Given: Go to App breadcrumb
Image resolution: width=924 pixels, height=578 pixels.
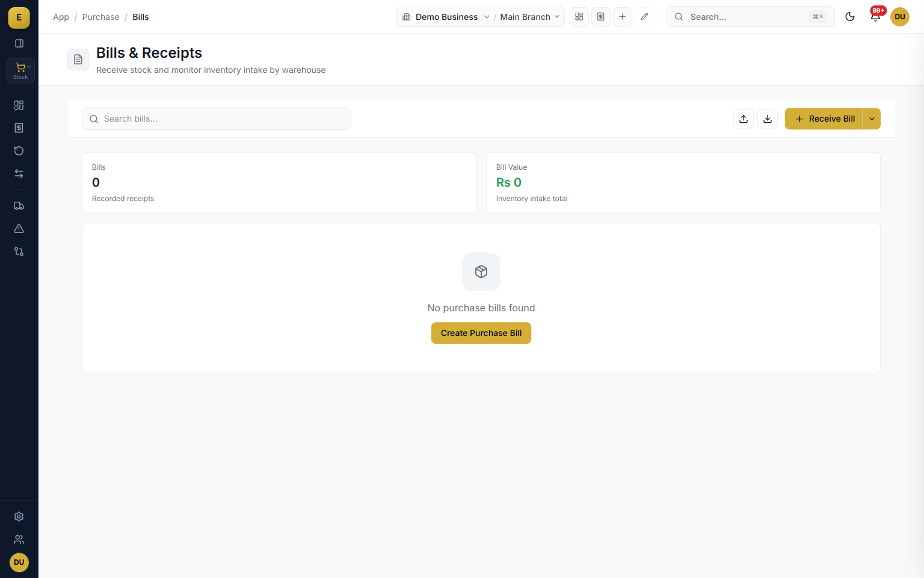Looking at the screenshot, I should pyautogui.click(x=61, y=17).
